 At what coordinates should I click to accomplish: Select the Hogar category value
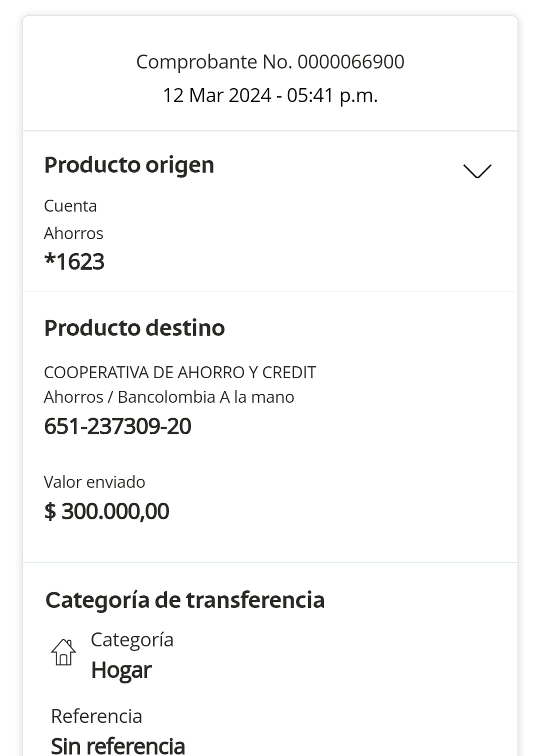(x=121, y=670)
